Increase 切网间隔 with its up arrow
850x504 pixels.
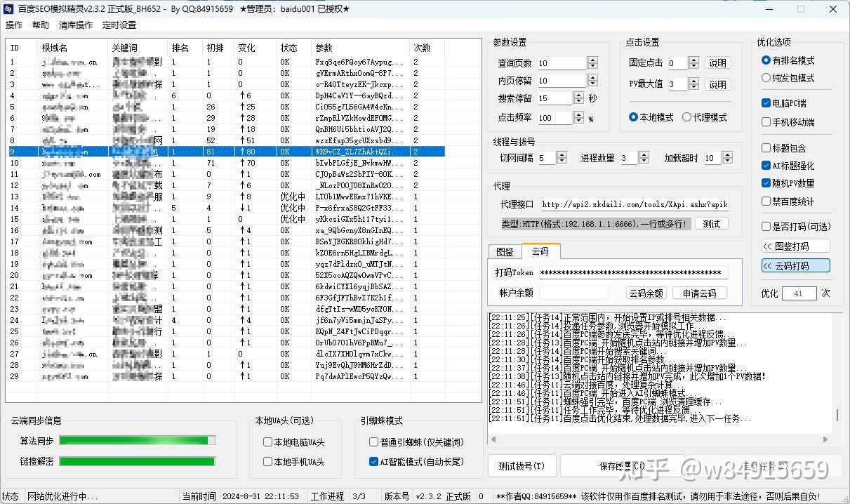tap(562, 155)
